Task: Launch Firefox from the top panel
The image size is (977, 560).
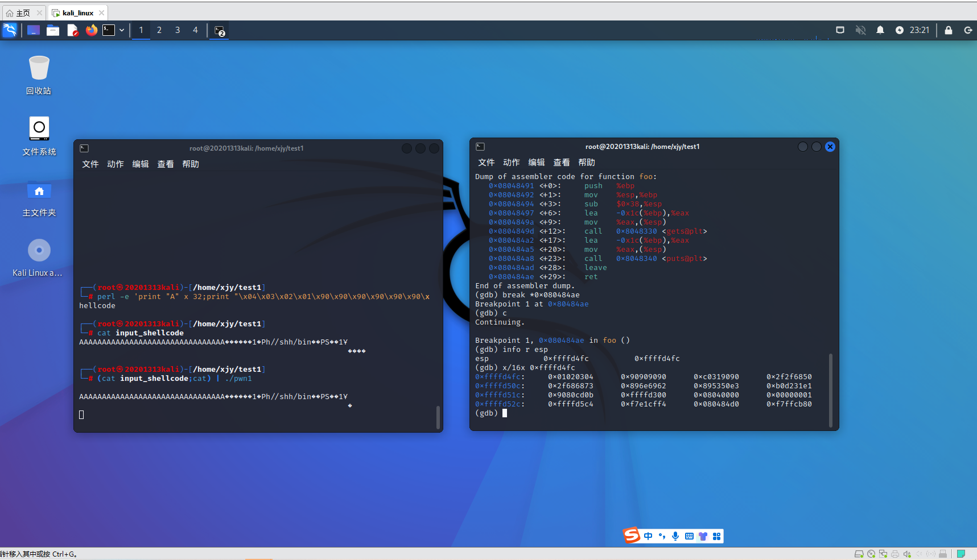Action: [x=92, y=30]
